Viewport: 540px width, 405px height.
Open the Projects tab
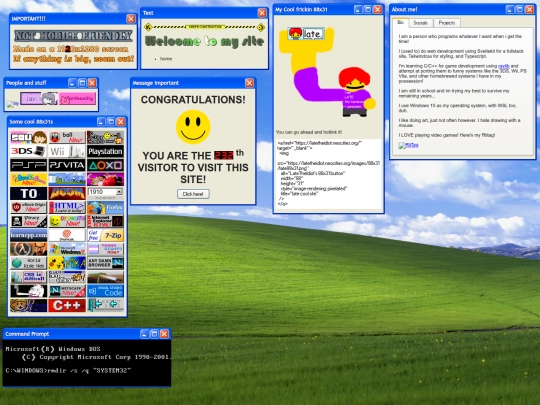447,23
